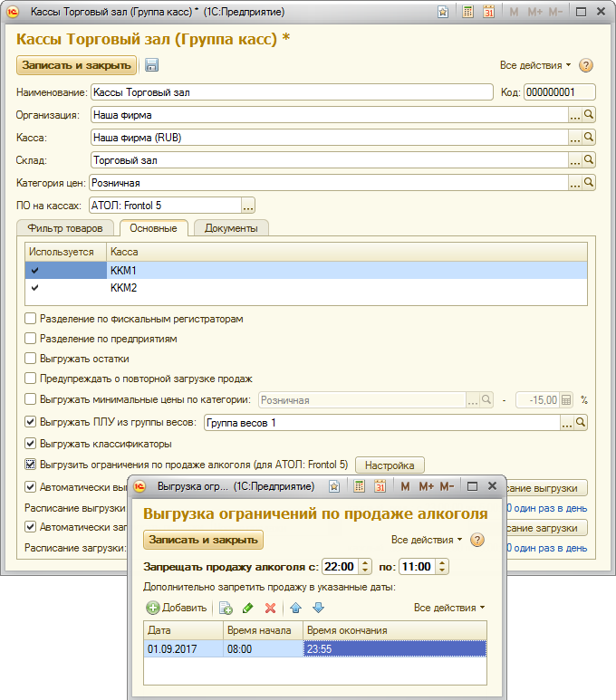Switch to Фильтр товаров tab
This screenshot has width=616, height=700.
[x=65, y=228]
